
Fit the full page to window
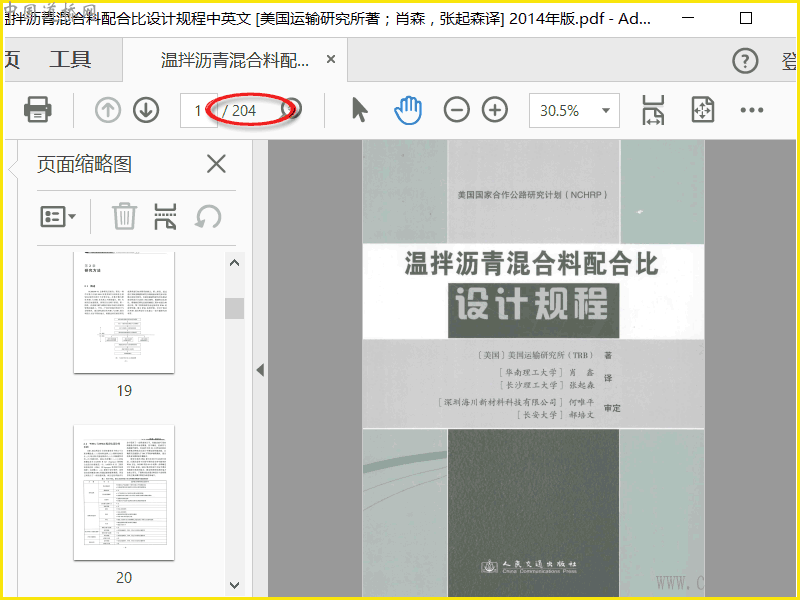pos(703,110)
